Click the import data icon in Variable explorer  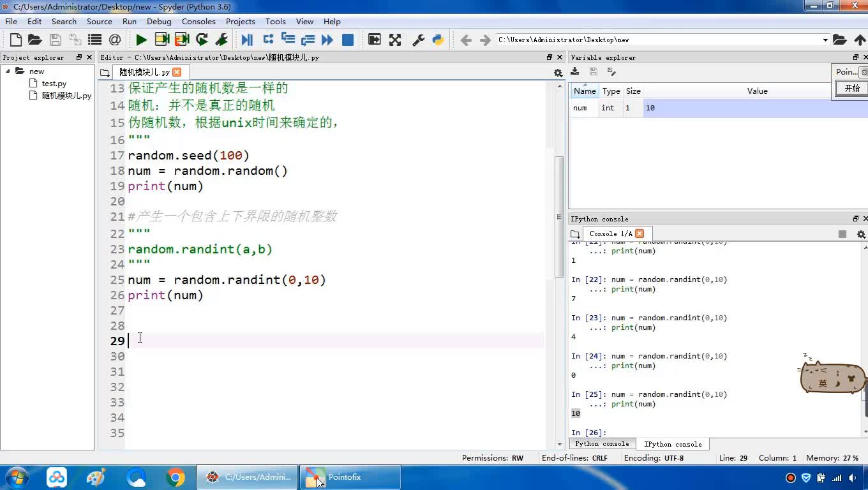coord(575,71)
